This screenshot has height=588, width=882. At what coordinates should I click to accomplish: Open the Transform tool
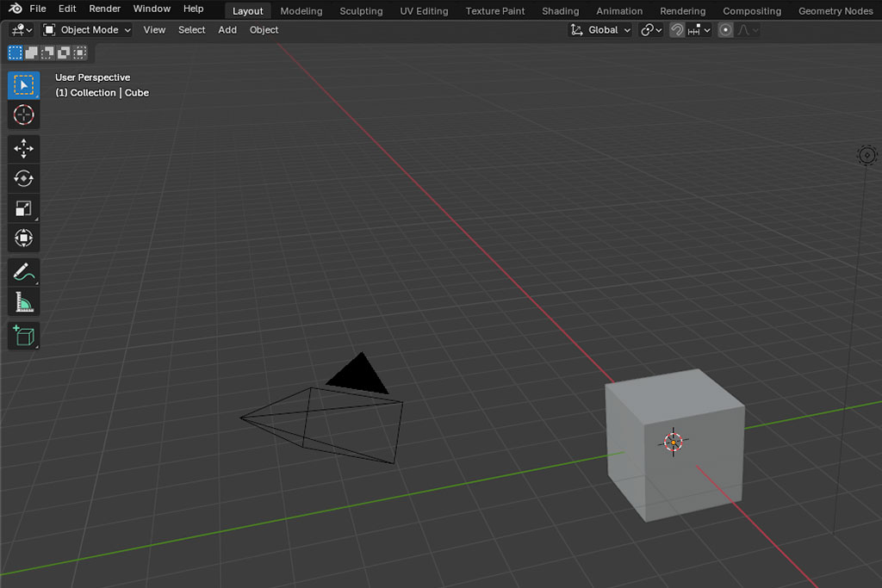(x=23, y=238)
